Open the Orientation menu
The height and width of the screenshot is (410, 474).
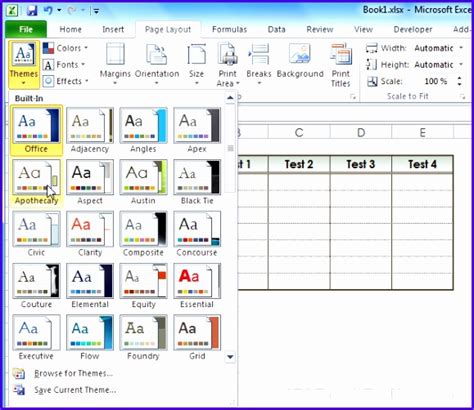tap(157, 64)
